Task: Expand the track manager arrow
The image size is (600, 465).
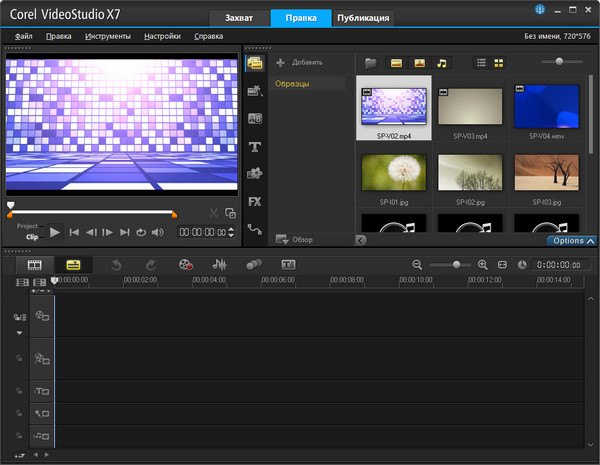Action: coord(19,333)
